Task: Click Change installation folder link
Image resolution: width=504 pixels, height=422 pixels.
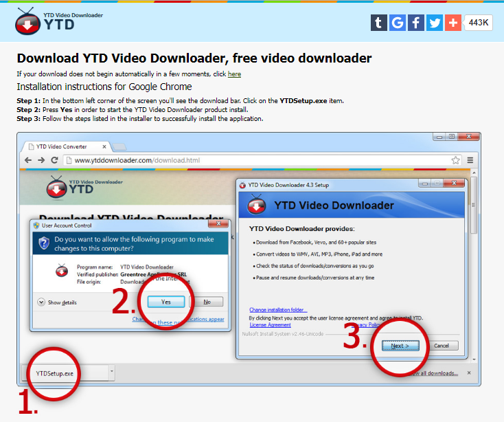Action: 278,310
